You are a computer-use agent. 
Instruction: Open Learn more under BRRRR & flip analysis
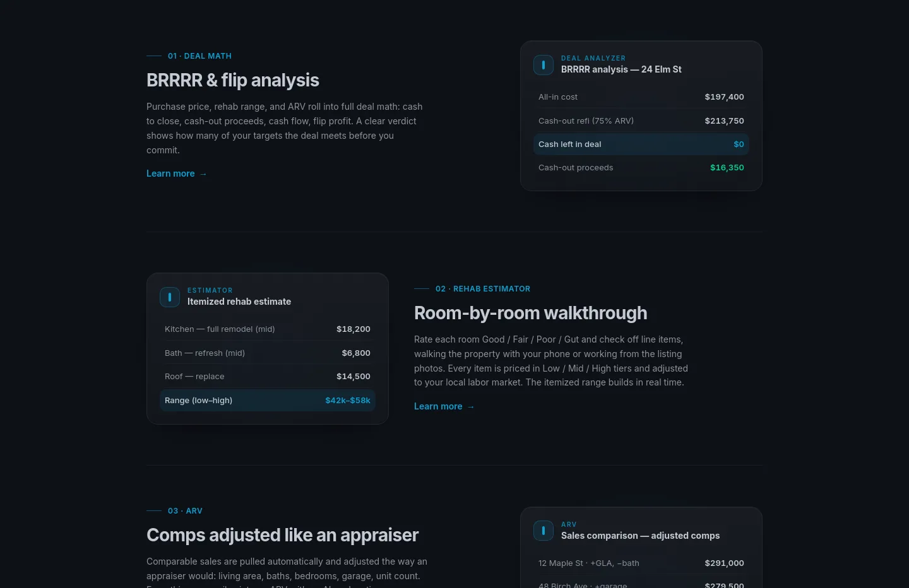click(x=177, y=173)
